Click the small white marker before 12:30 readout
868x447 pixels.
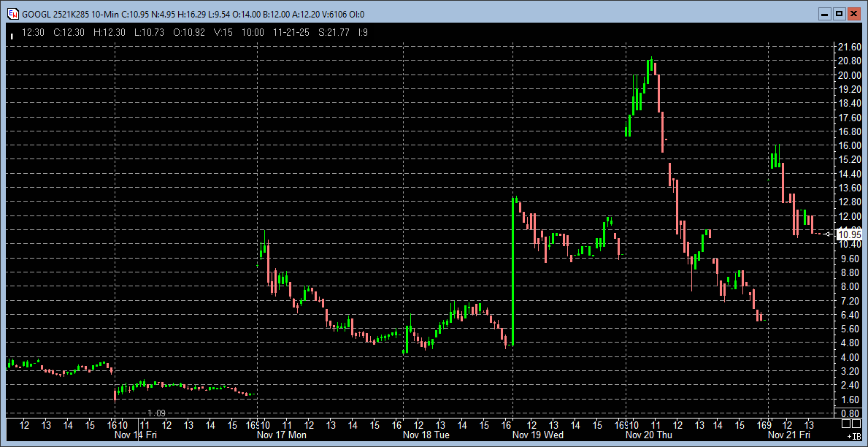click(x=12, y=34)
